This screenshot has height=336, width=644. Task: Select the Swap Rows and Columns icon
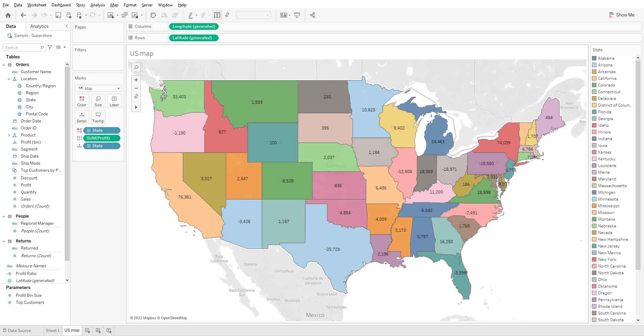point(153,15)
